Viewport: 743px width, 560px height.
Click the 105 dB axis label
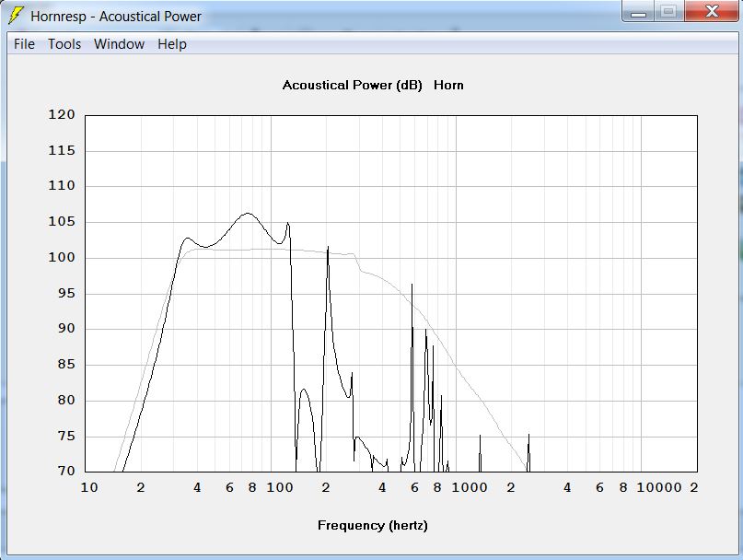pyautogui.click(x=62, y=221)
